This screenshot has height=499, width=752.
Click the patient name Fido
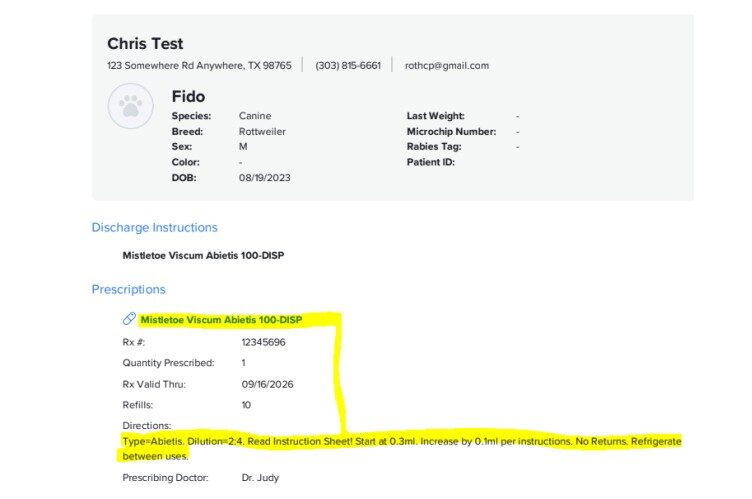[188, 96]
